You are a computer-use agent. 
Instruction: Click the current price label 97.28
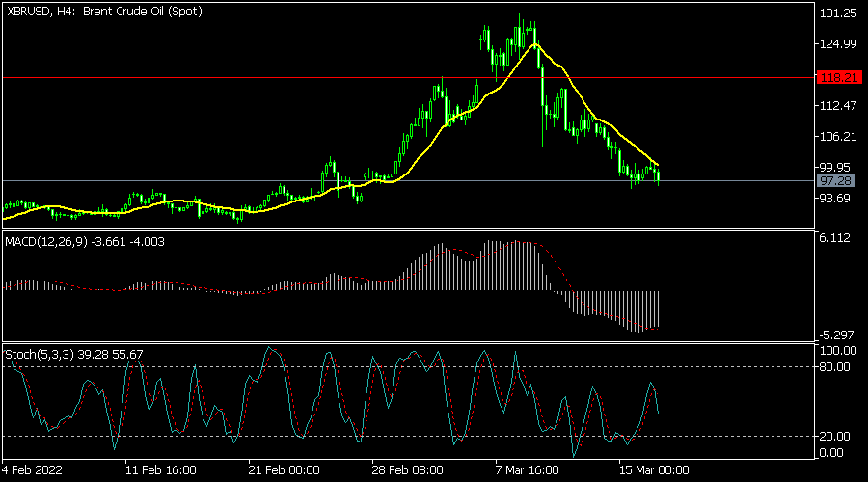(836, 181)
